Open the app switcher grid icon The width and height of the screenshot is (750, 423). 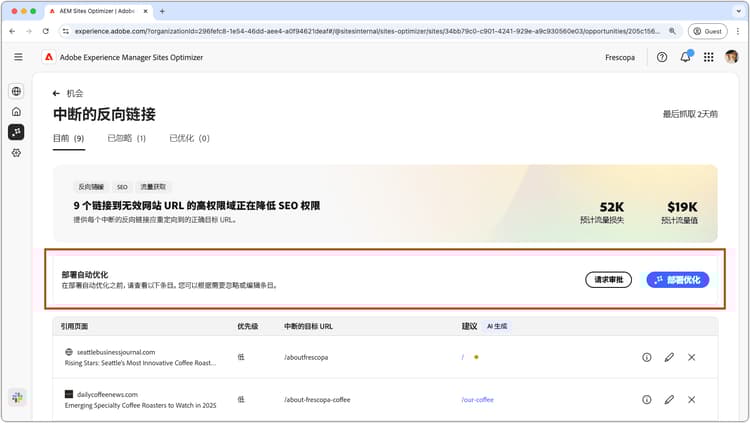[709, 57]
